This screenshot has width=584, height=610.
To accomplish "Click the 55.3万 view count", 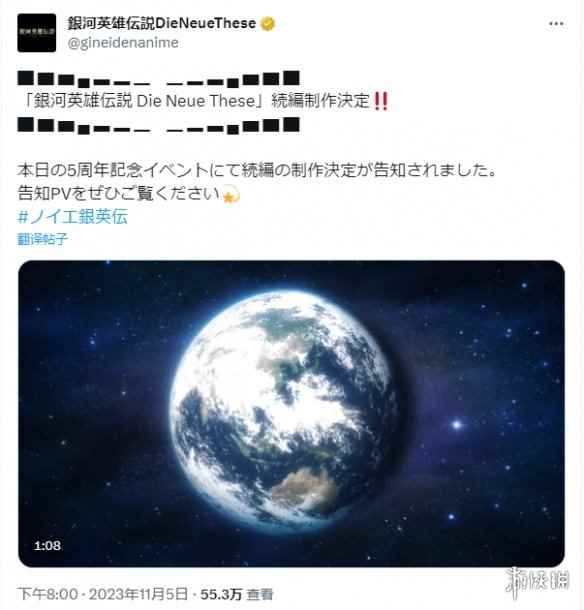I will (221, 594).
